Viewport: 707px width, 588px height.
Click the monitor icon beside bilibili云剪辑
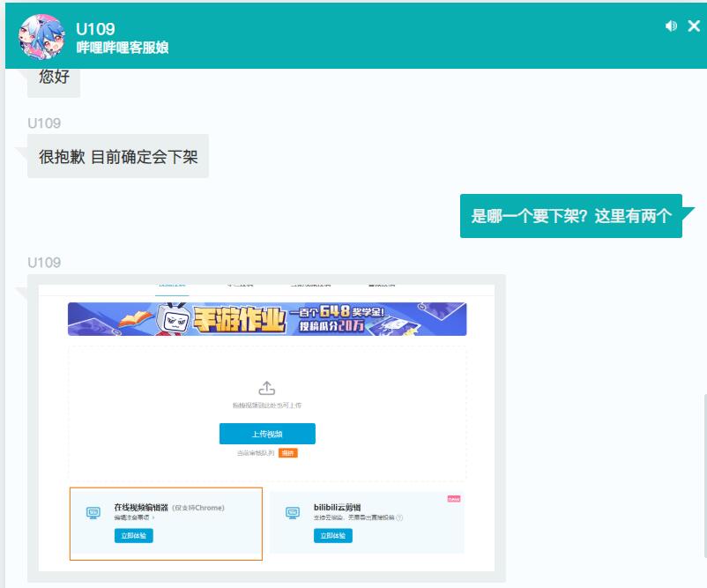pos(293,513)
